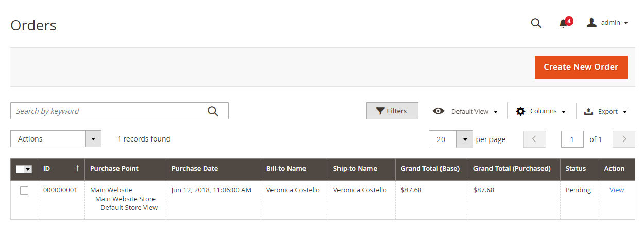644x229 pixels.
Task: Click the eye icon beside Default View
Action: [438, 111]
